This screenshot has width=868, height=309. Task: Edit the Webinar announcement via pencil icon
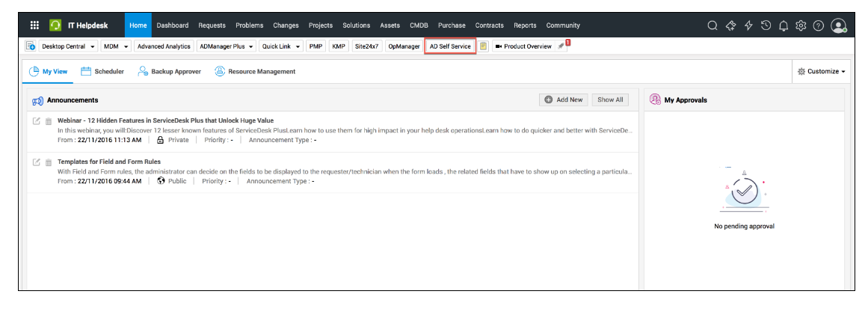pos(36,120)
